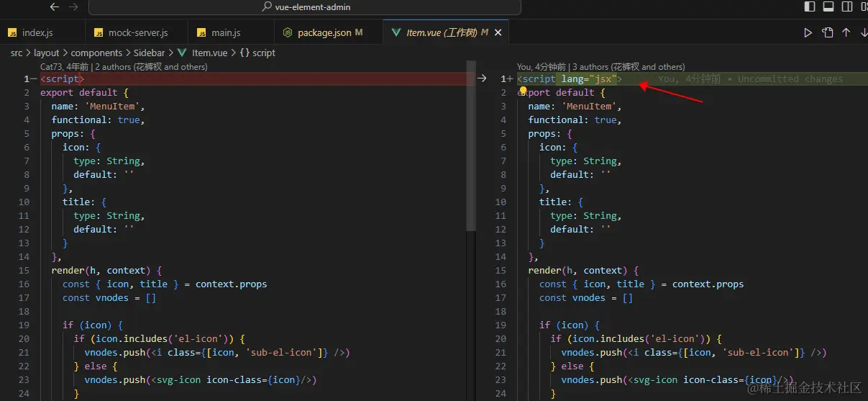Image resolution: width=868 pixels, height=401 pixels.
Task: Click 'functional: true,' in the right pane
Action: tap(575, 120)
